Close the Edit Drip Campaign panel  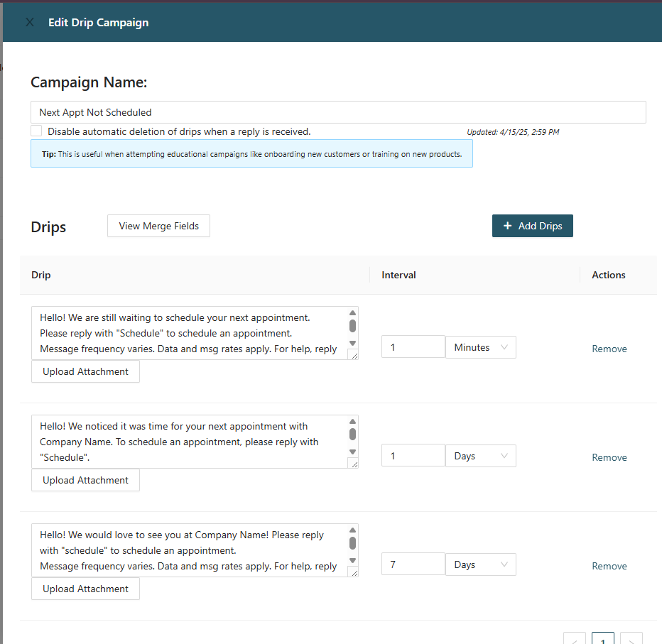[29, 22]
